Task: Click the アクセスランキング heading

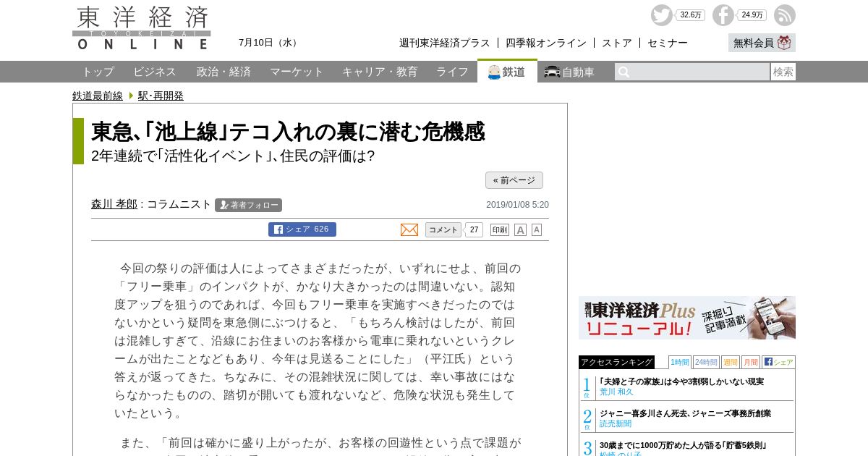Action: (616, 362)
